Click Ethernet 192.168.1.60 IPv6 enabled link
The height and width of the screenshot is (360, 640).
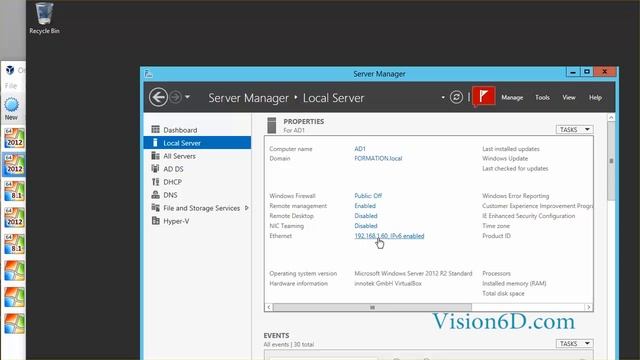(389, 236)
